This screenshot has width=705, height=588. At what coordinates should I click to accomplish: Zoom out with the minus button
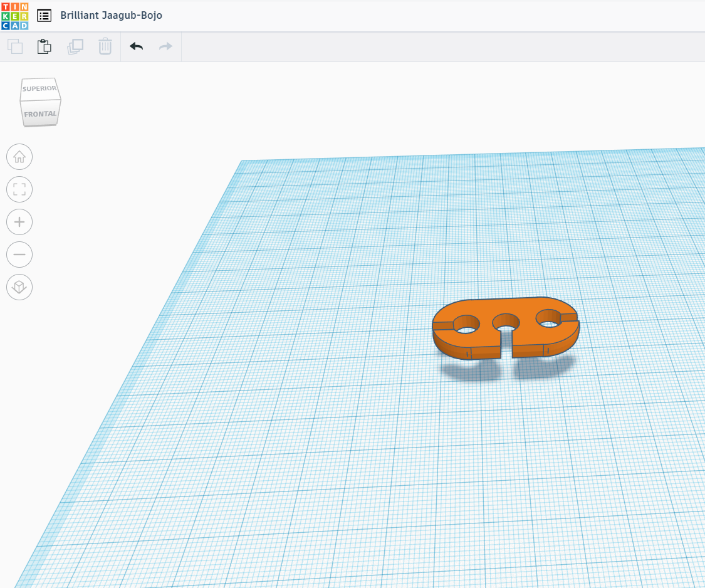[x=19, y=254]
